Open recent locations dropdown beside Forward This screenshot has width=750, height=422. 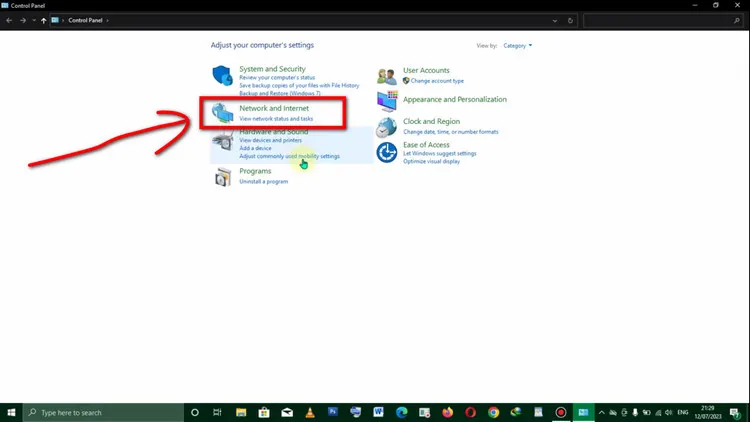(33, 21)
